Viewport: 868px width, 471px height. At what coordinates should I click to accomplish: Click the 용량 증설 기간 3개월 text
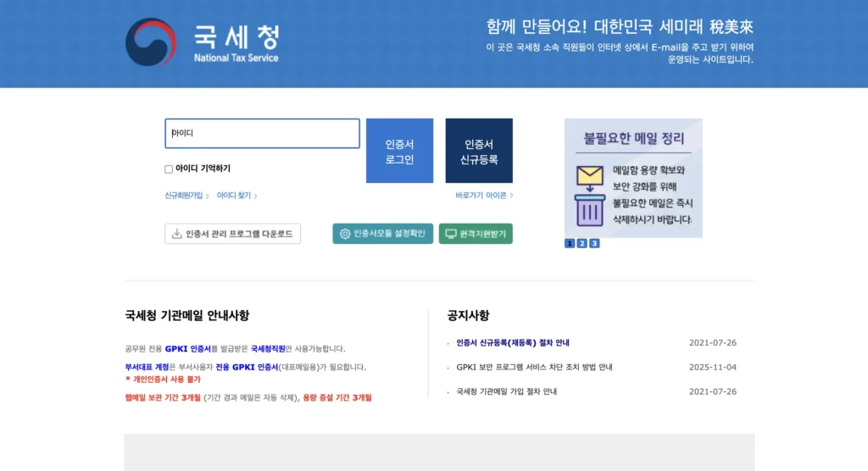[x=337, y=398]
